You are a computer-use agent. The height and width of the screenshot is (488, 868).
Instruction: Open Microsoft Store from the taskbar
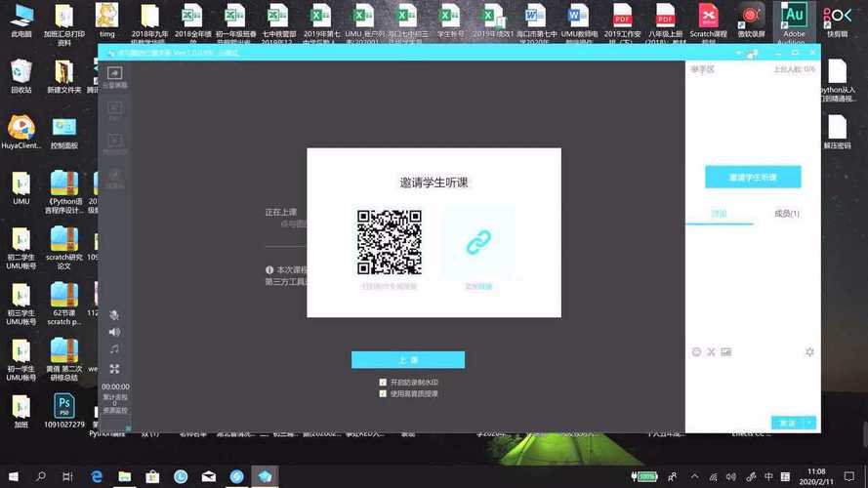(152, 476)
